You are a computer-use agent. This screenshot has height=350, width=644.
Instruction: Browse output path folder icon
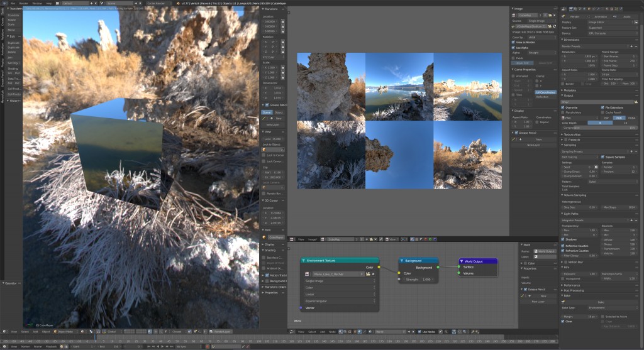[636, 102]
